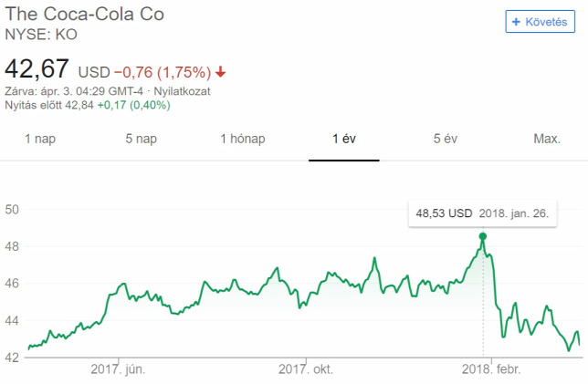Click the green peak marker dot
588x384 pixels.
[x=483, y=236]
